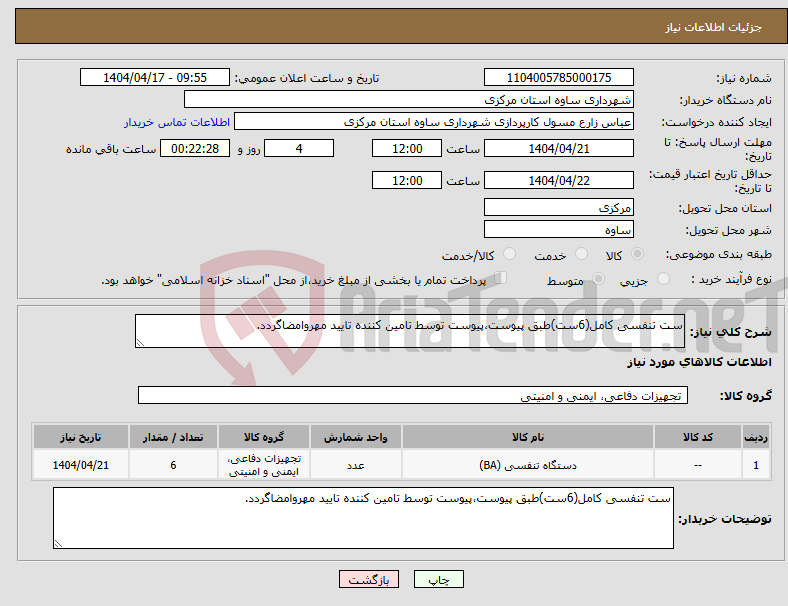Click the page header جزئیات اطلاعات نیاز
788x606 pixels.
pyautogui.click(x=714, y=27)
